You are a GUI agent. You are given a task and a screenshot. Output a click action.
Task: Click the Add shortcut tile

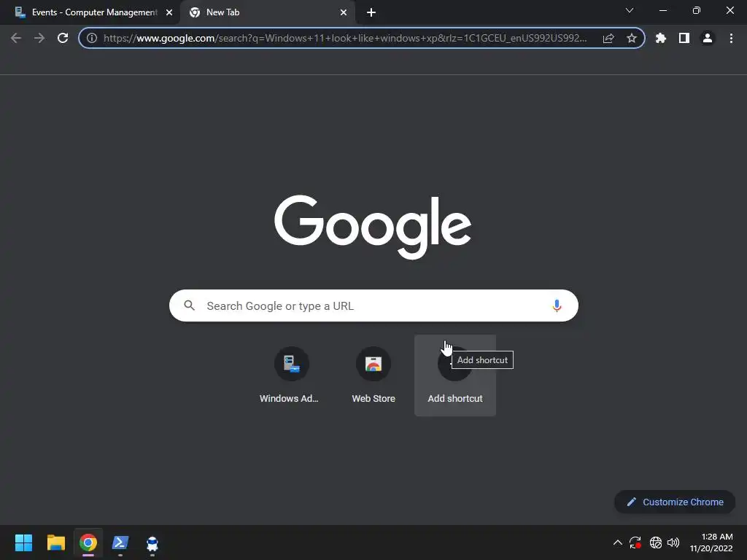[x=455, y=376]
